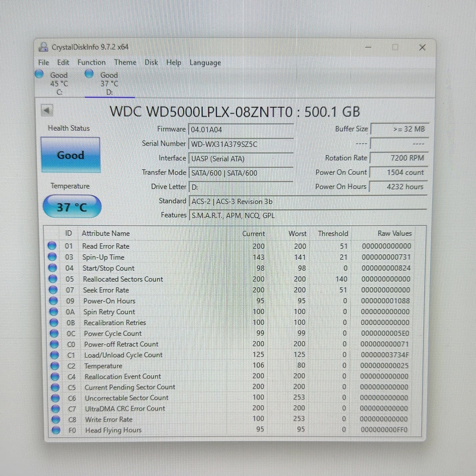Click status orb of Spin Retry Count row

[x=54, y=312]
